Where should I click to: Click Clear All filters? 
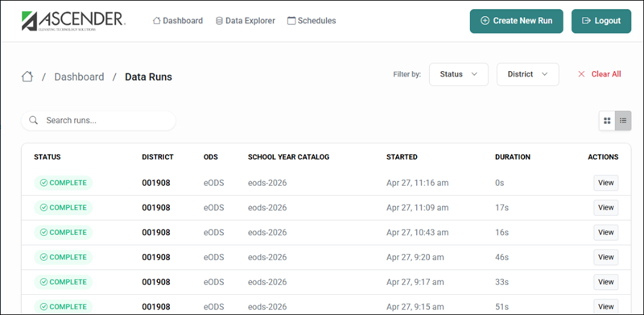pyautogui.click(x=600, y=74)
